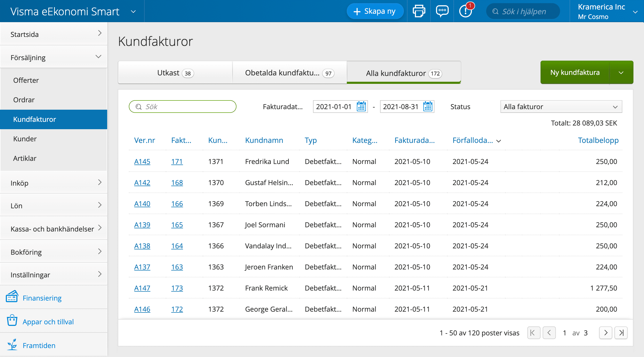Viewport: 644px width, 357px height.
Task: Sort by Totalbelopp column header
Action: [x=598, y=140]
